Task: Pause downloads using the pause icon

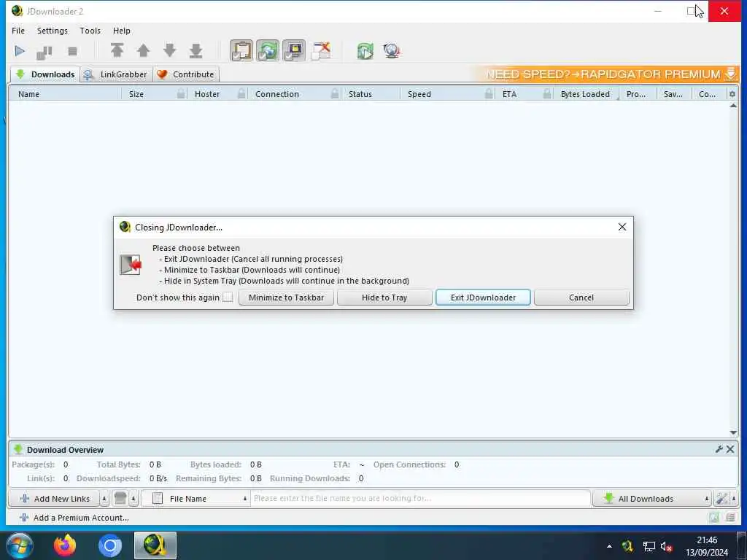Action: point(44,52)
